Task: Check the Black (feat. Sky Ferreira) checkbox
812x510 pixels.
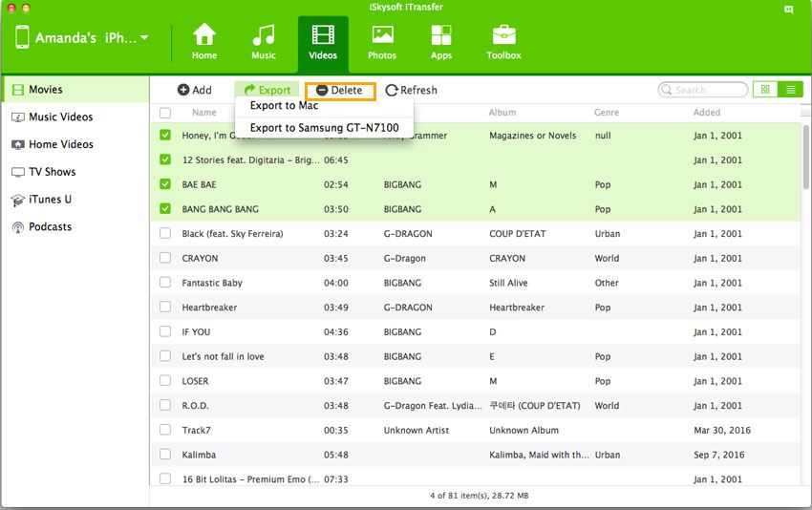Action: click(165, 233)
